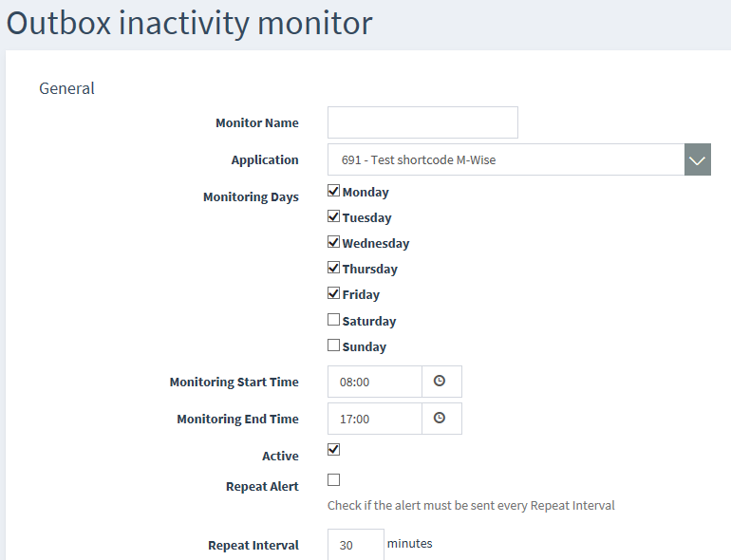Click the Monday day label

click(365, 193)
